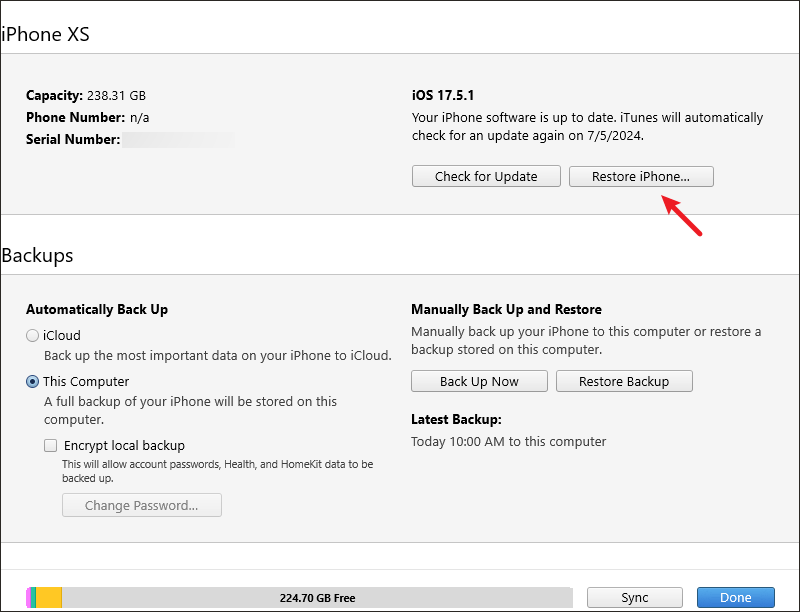800x612 pixels.
Task: Click the Manually Back Up and Restore heading
Action: click(506, 310)
